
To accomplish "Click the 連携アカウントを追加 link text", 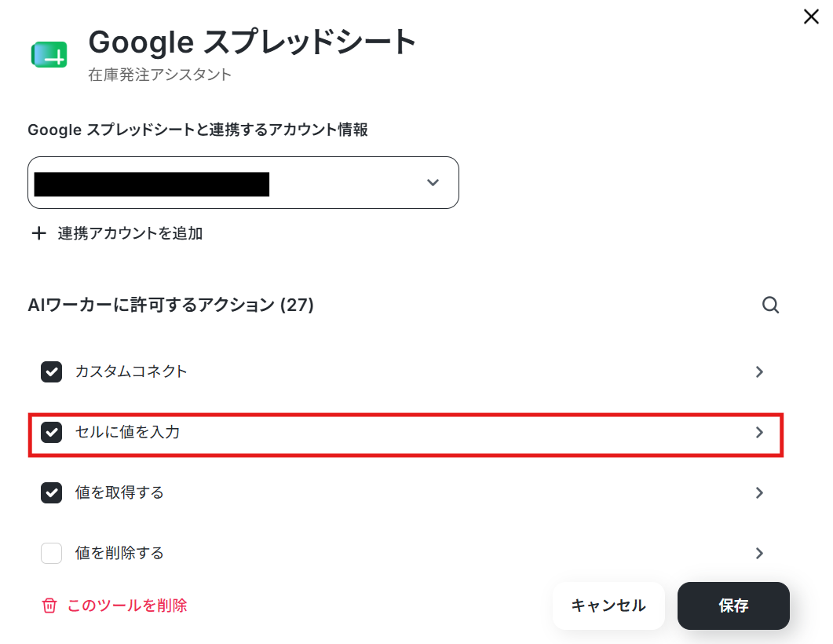I will point(130,233).
